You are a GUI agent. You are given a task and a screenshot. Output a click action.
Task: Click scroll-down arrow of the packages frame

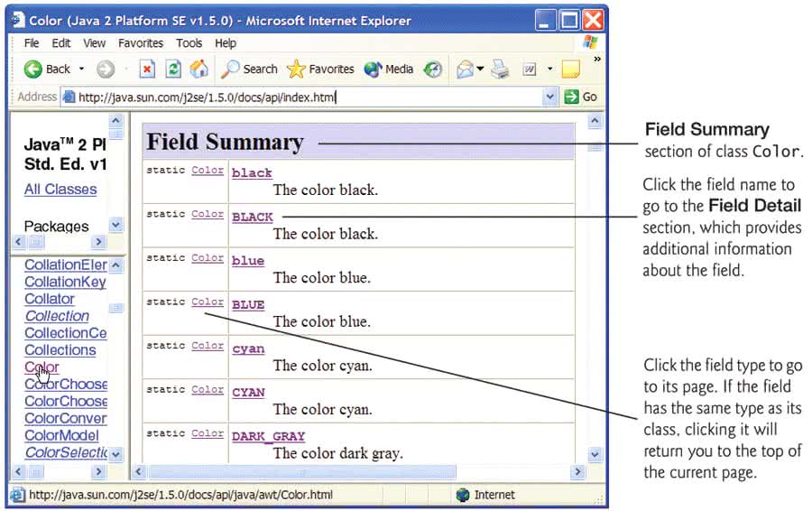pyautogui.click(x=116, y=225)
